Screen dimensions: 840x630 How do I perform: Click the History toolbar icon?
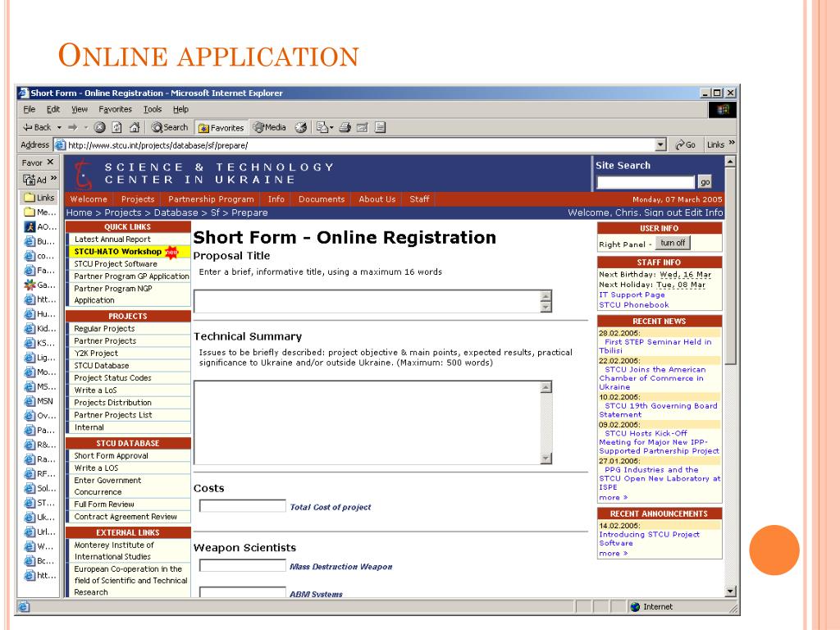[301, 127]
